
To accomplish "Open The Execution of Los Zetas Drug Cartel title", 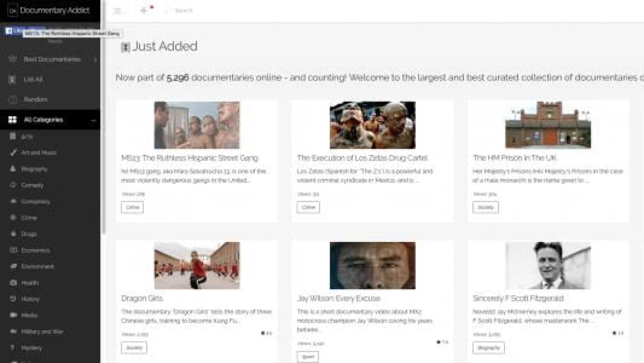I will point(362,158).
